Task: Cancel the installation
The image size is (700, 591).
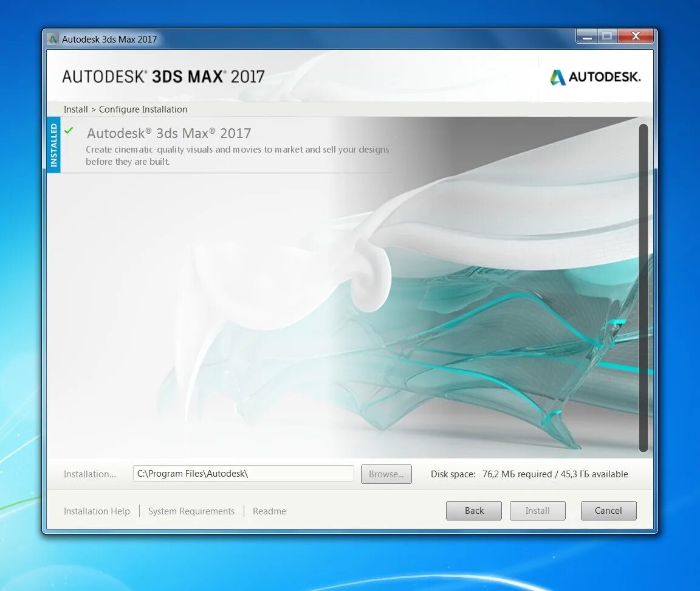Action: [608, 511]
